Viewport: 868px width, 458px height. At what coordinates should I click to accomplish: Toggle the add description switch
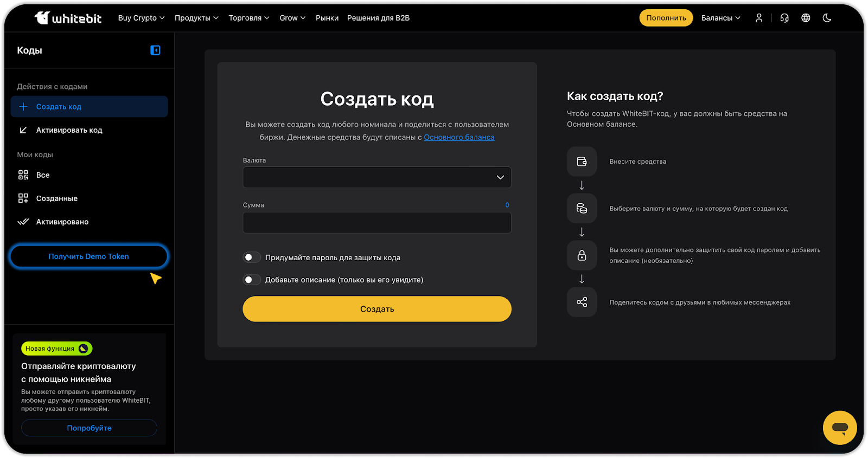(x=252, y=280)
